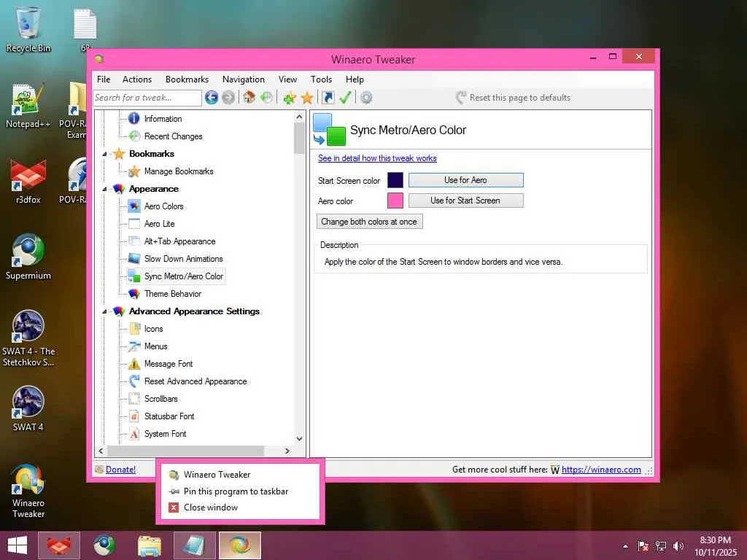Select the Menus tree item
This screenshot has height=560, width=747.
point(156,346)
